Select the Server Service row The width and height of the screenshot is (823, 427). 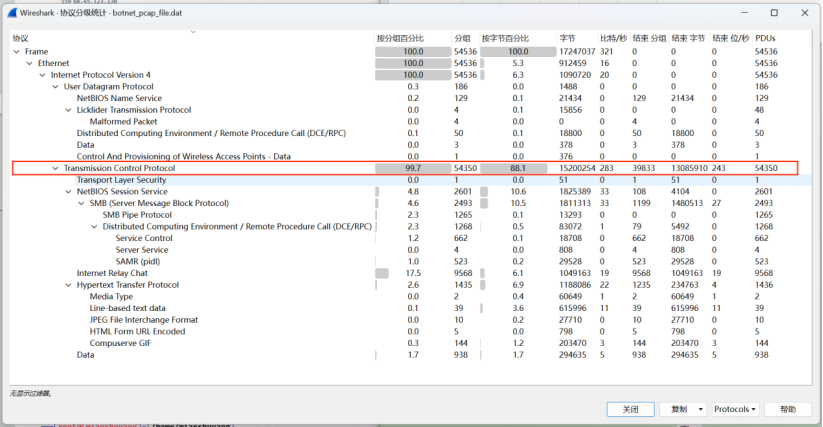click(x=411, y=250)
